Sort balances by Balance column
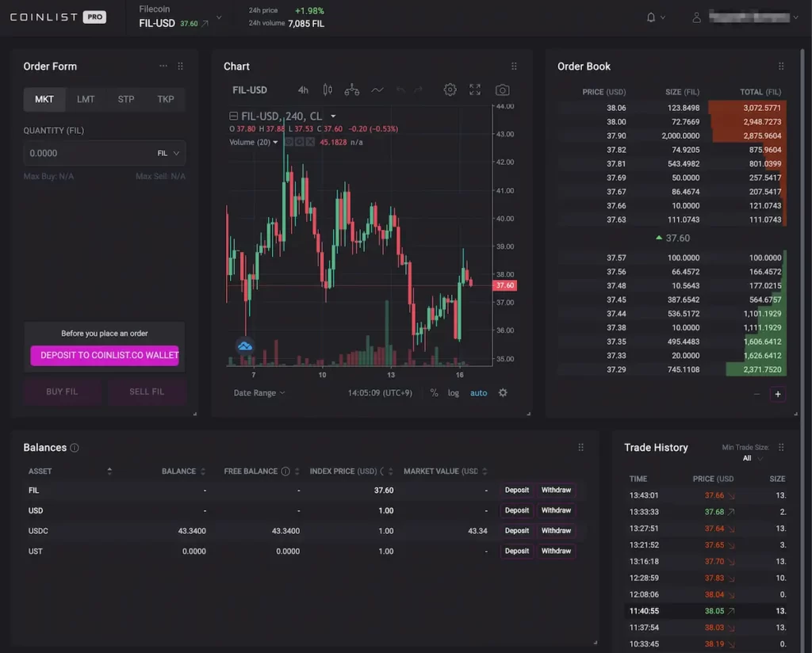Viewport: 812px width, 653px height. (x=203, y=471)
